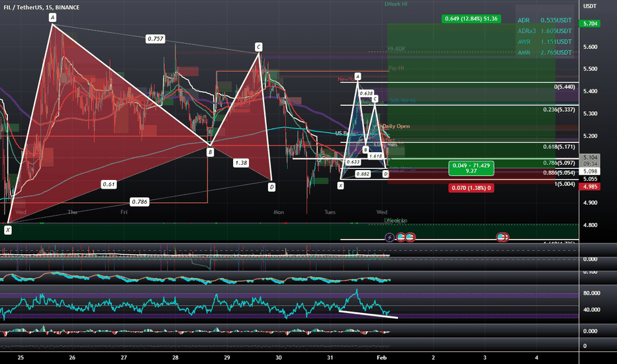Click the ADRx3 1.605USDT table row

click(x=545, y=30)
